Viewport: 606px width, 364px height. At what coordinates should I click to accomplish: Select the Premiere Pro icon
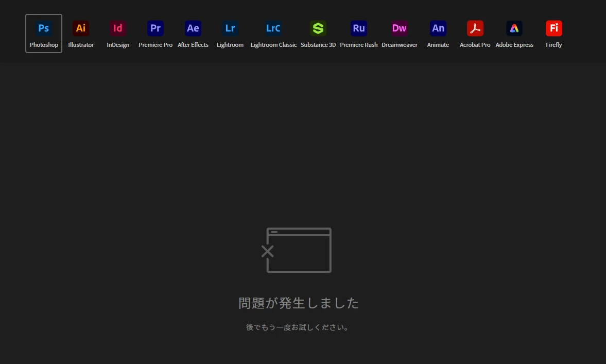tap(155, 28)
